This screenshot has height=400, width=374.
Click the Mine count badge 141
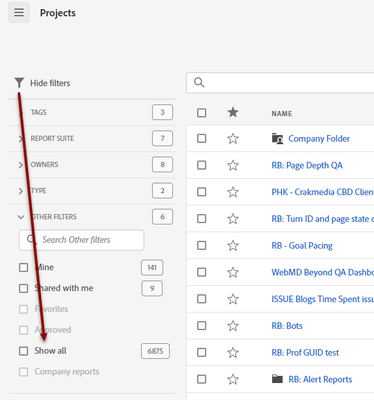(152, 267)
